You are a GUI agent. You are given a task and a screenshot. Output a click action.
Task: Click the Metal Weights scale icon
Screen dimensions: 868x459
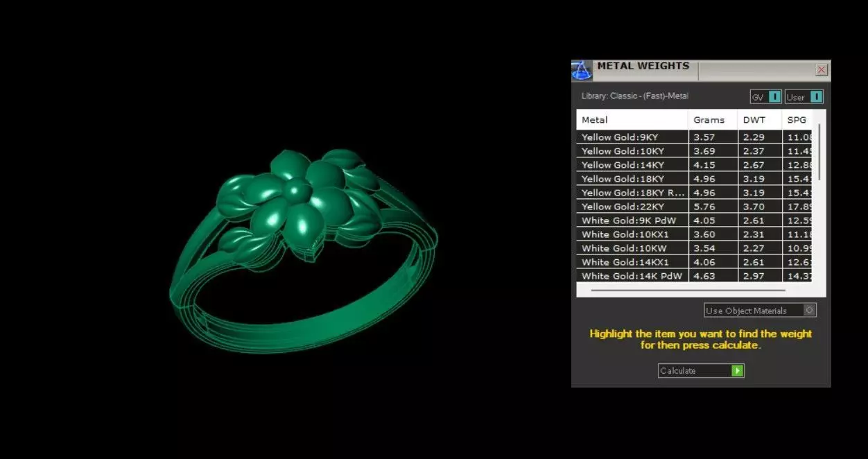point(581,71)
